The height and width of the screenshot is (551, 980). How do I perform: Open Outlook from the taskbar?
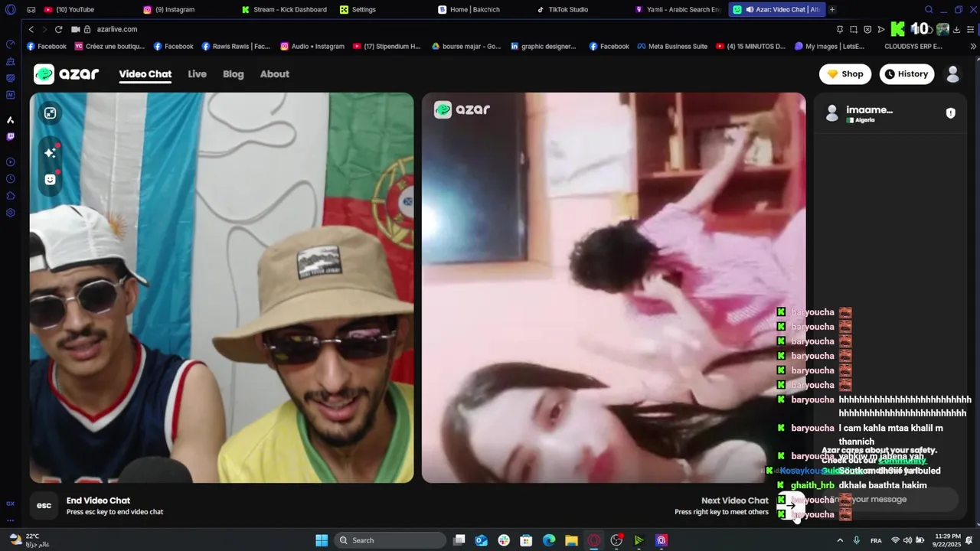[x=481, y=540]
